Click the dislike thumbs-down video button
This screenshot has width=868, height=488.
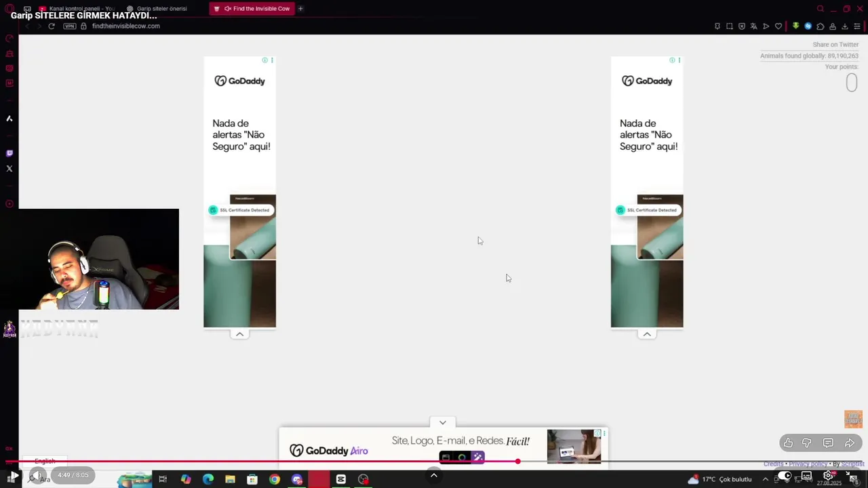pos(807,443)
